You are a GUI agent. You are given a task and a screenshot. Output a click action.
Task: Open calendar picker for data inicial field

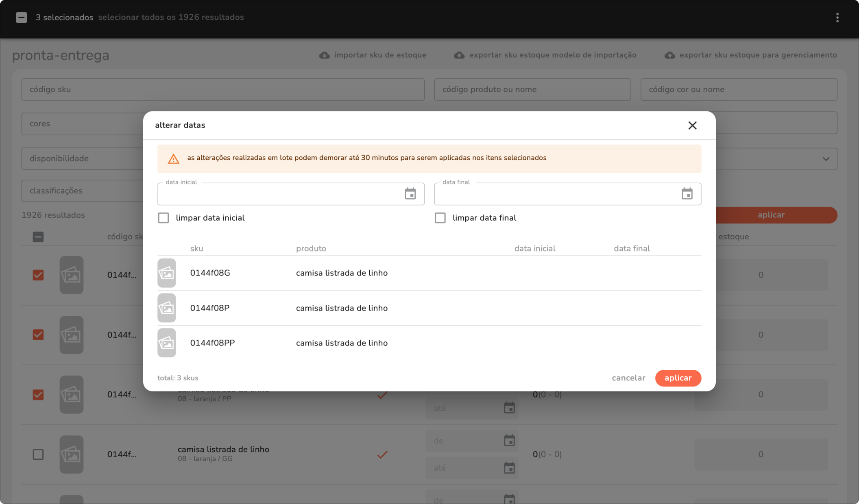(410, 194)
